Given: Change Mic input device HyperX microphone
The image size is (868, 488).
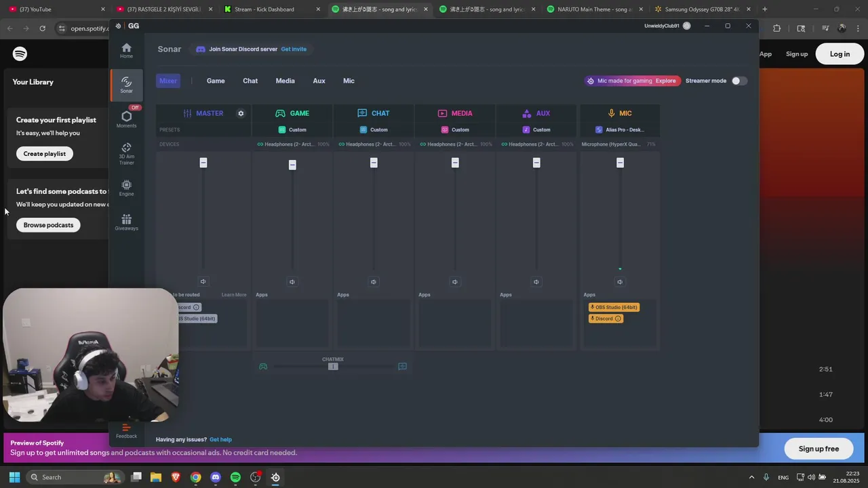Looking at the screenshot, I should [618, 144].
